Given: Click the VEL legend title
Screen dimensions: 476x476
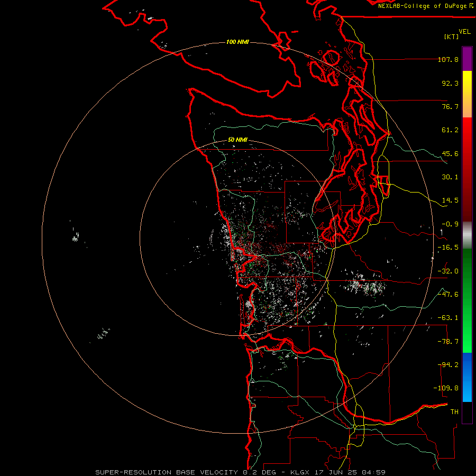Looking at the screenshot, I should 464,32.
